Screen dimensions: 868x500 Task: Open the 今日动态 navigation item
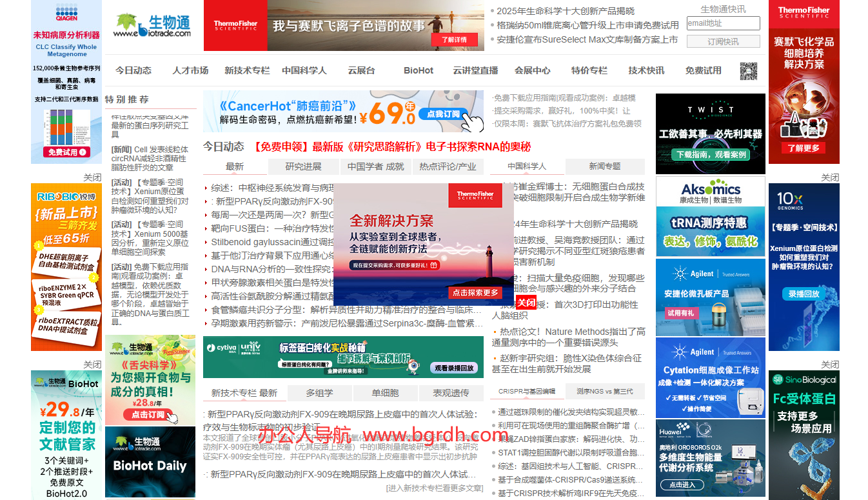tap(133, 70)
